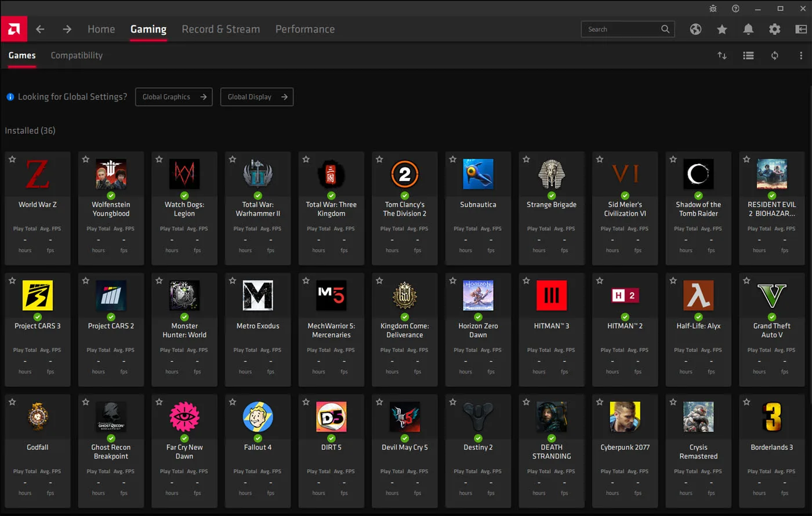Open Strange Brigade game icon
Image resolution: width=812 pixels, height=516 pixels.
pos(552,174)
